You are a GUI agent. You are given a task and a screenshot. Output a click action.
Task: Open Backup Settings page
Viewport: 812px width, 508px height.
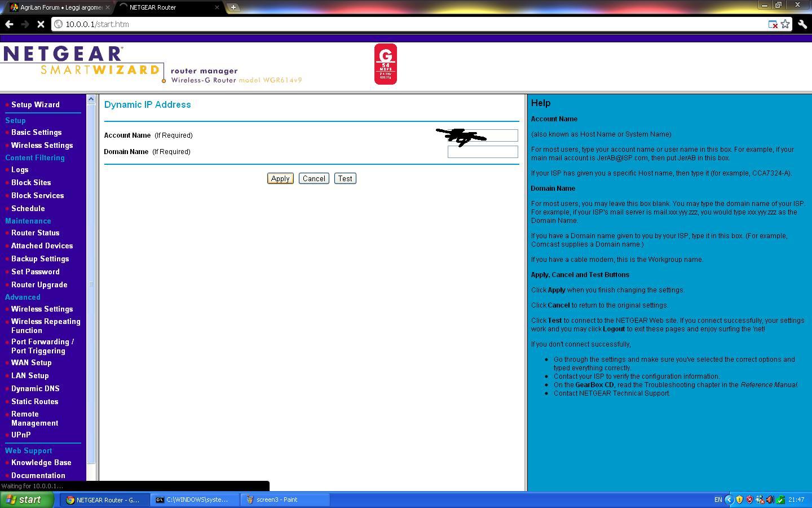click(40, 259)
